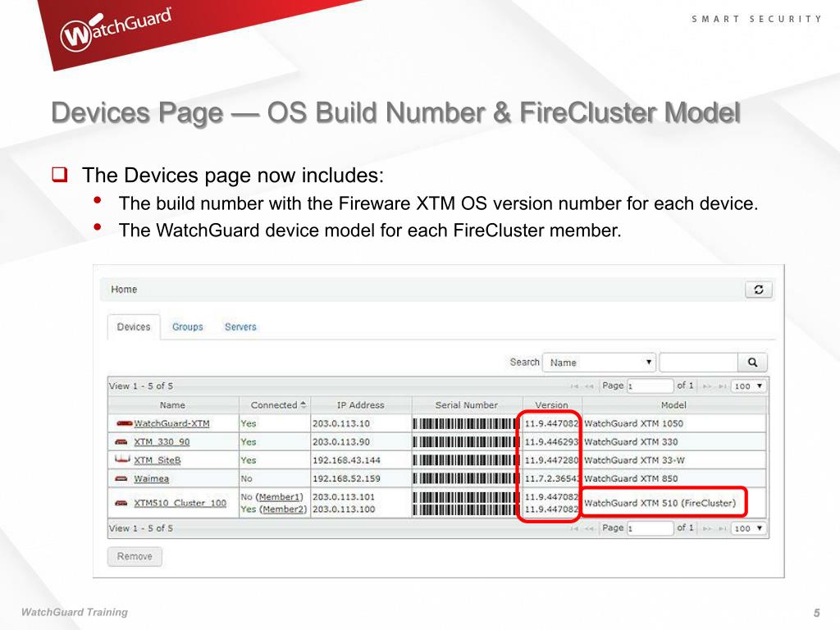This screenshot has height=630, width=840.
Task: Click the Remove button
Action: pyautogui.click(x=135, y=557)
